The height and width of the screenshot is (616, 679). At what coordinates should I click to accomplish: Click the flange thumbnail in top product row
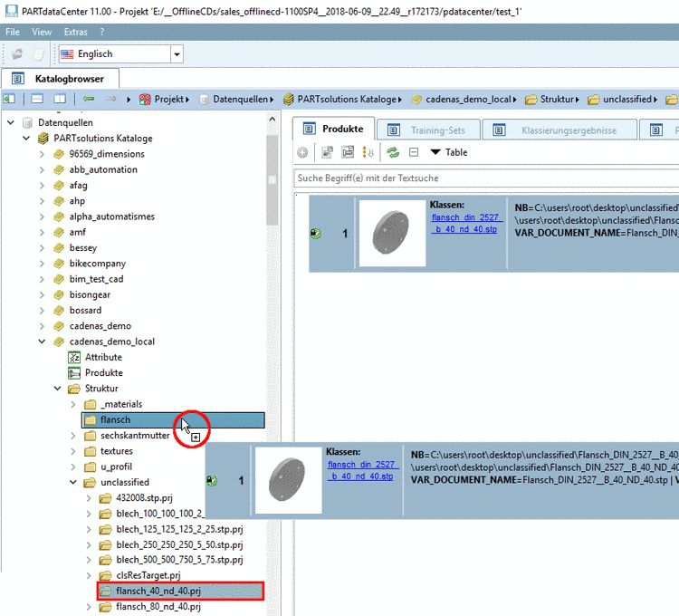[x=392, y=233]
